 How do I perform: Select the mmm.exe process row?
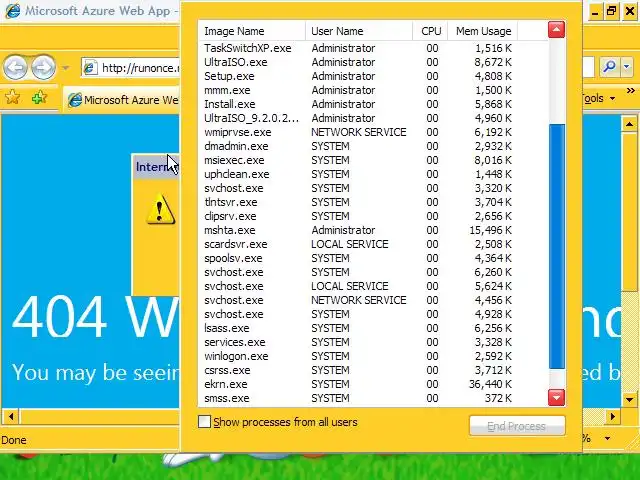pyautogui.click(x=373, y=90)
